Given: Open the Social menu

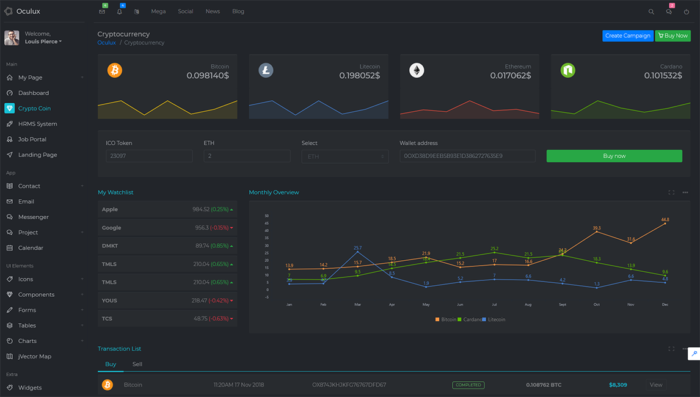Looking at the screenshot, I should click(x=185, y=12).
